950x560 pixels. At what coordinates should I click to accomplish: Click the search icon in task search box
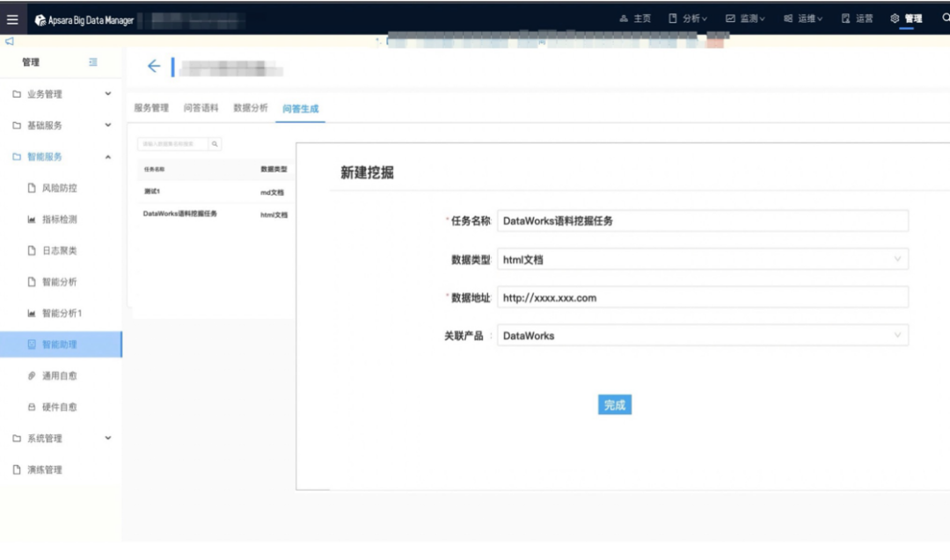[215, 144]
